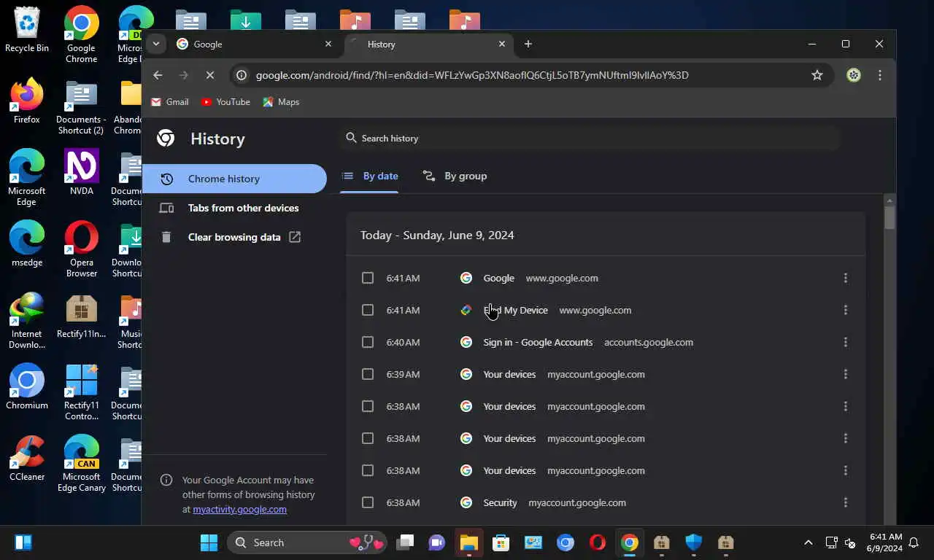Open Microsoft Store from taskbar
Image resolution: width=934 pixels, height=560 pixels.
pyautogui.click(x=501, y=542)
